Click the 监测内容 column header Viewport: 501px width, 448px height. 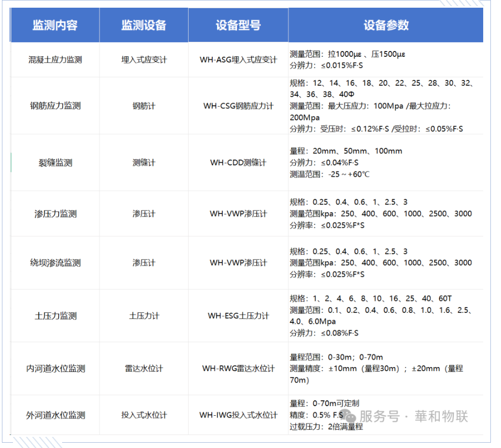pos(55,25)
